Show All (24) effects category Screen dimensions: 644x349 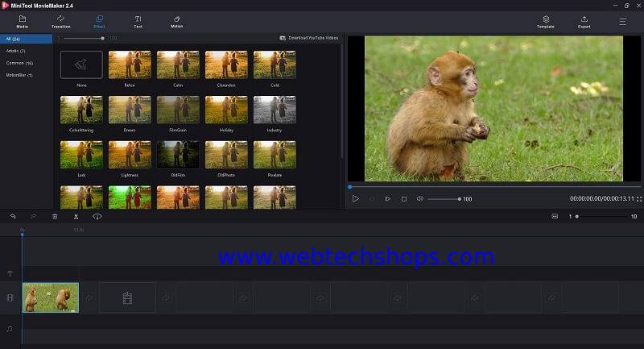click(26, 39)
